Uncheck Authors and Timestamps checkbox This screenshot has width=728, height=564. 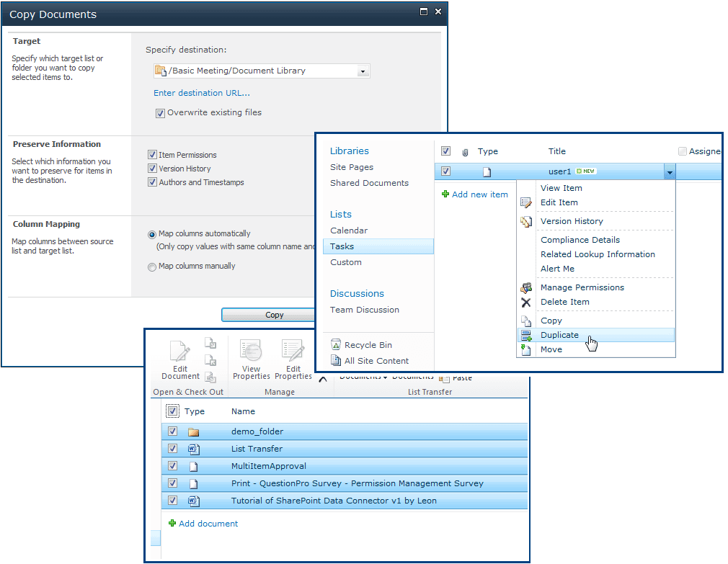(152, 182)
